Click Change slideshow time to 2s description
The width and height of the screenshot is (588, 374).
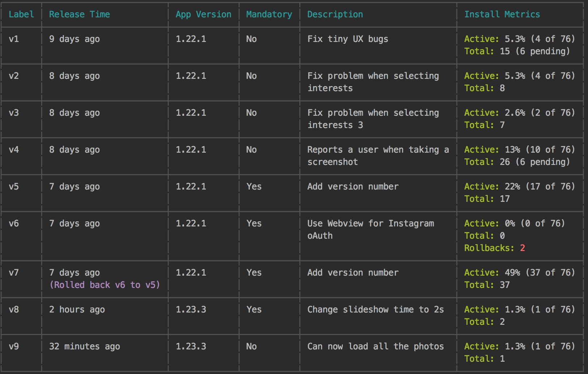[376, 310]
